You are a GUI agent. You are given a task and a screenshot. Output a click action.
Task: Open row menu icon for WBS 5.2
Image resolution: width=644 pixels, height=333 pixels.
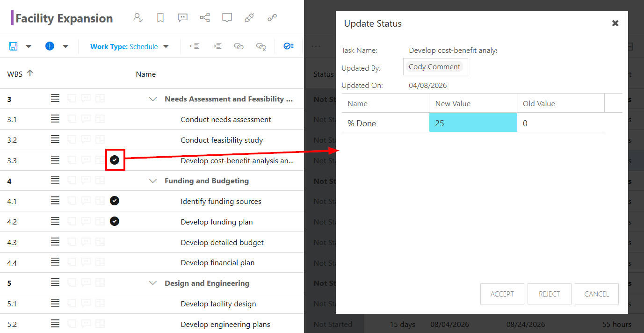tap(55, 324)
